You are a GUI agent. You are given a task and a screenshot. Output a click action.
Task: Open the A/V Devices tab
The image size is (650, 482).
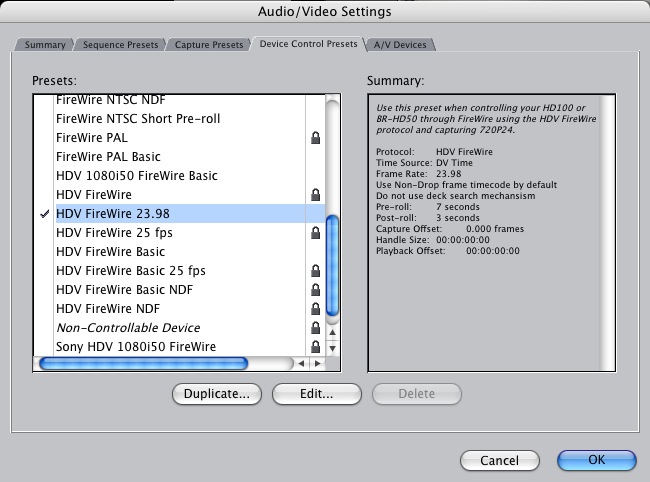tap(401, 45)
